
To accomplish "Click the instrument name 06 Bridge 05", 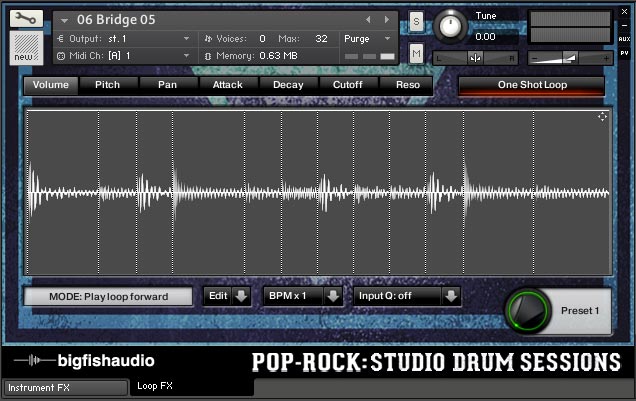I will coord(116,20).
